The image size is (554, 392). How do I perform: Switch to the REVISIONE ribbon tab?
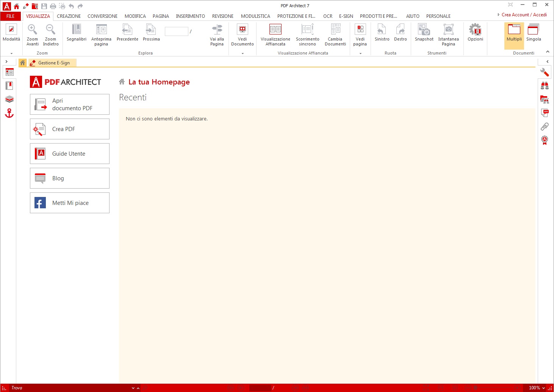(x=223, y=16)
